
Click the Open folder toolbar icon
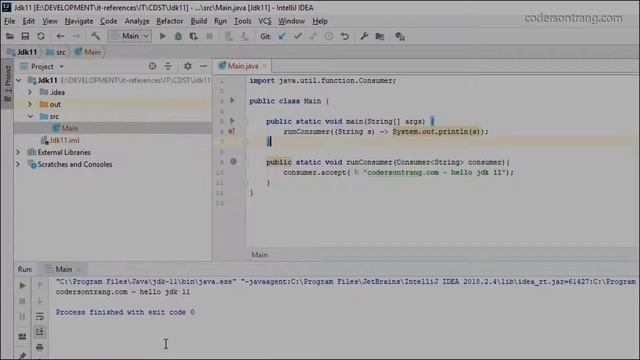10,36
